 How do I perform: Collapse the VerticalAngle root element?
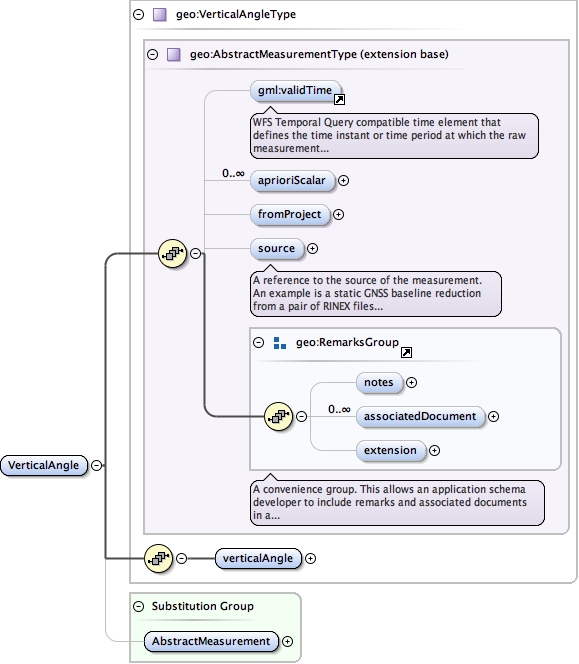coord(97,465)
